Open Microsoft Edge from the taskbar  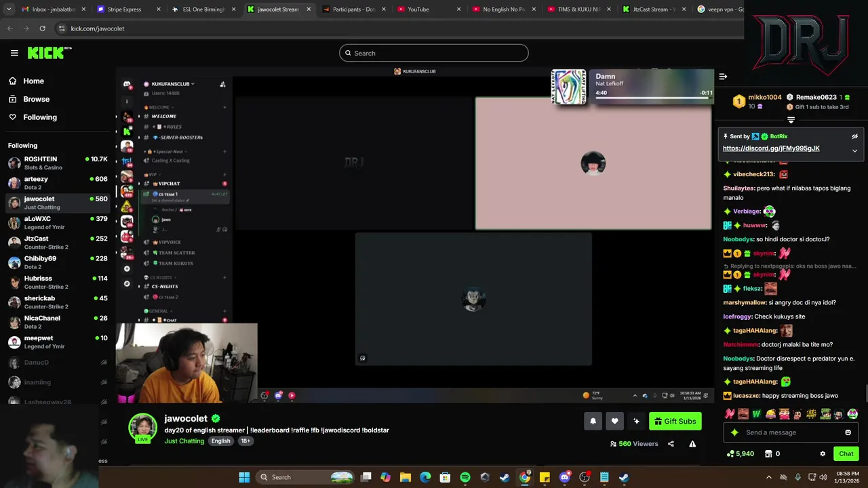point(425,477)
